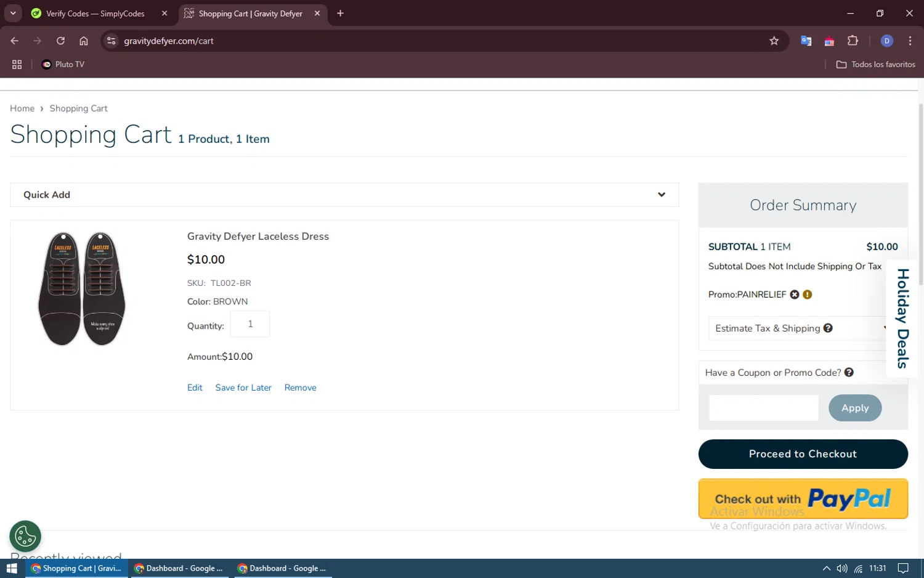Viewport: 924px width, 578px height.
Task: Expand the Estimate Tax & Shipping panel
Action: point(802,328)
